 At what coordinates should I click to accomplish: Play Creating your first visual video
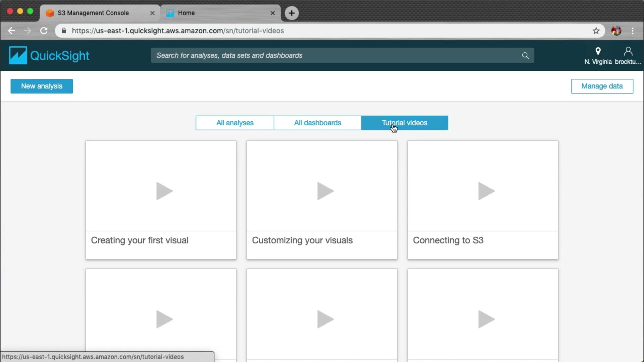tap(164, 191)
